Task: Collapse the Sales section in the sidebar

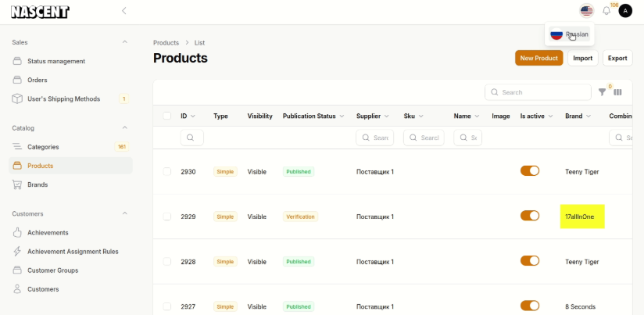Action: pos(124,42)
